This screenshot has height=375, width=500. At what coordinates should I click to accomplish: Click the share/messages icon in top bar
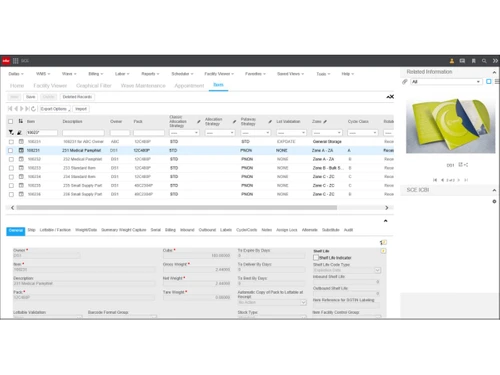point(462,61)
